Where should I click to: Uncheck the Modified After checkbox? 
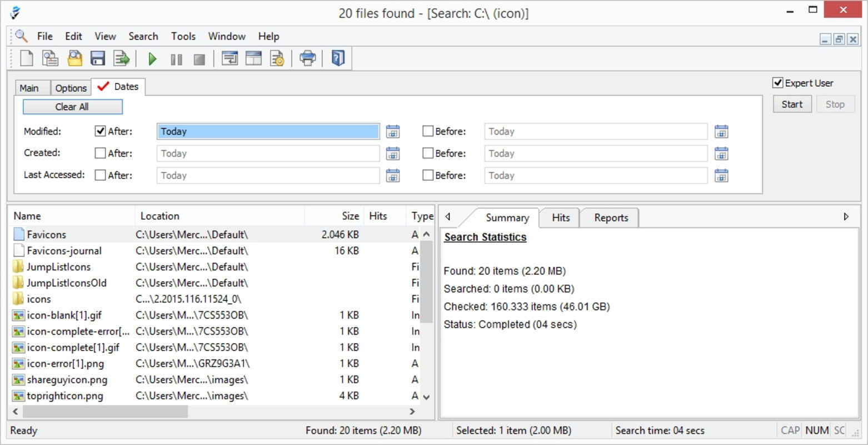pyautogui.click(x=100, y=131)
